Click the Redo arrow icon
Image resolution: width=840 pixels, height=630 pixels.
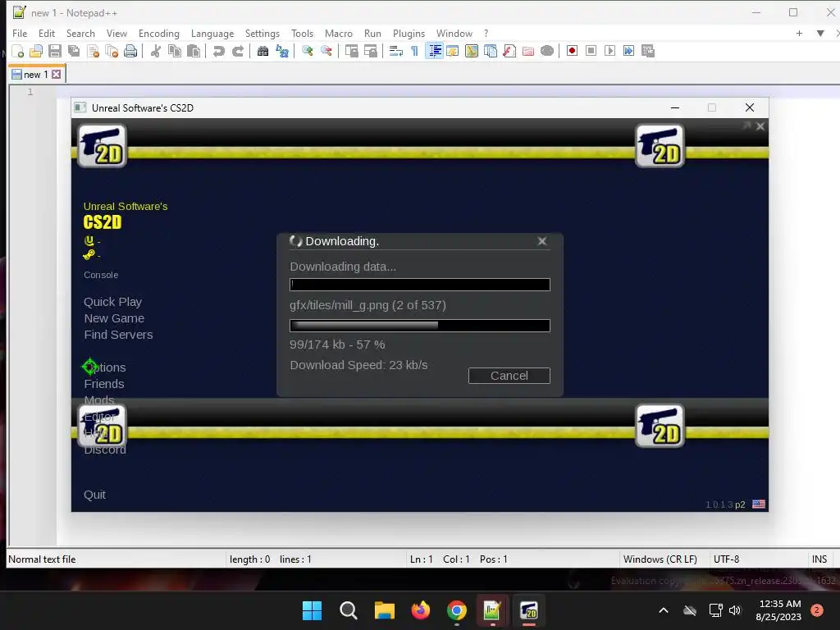point(238,51)
